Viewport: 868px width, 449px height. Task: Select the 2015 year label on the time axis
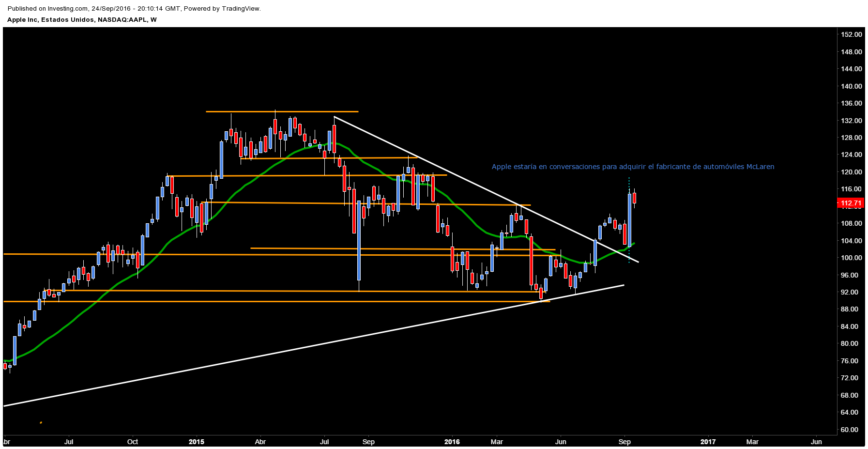click(197, 442)
